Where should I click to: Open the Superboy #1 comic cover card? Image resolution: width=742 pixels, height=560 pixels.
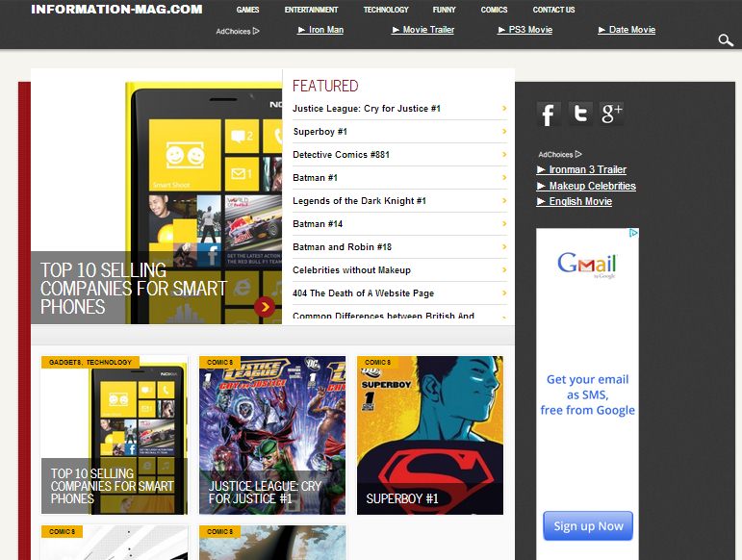click(430, 435)
